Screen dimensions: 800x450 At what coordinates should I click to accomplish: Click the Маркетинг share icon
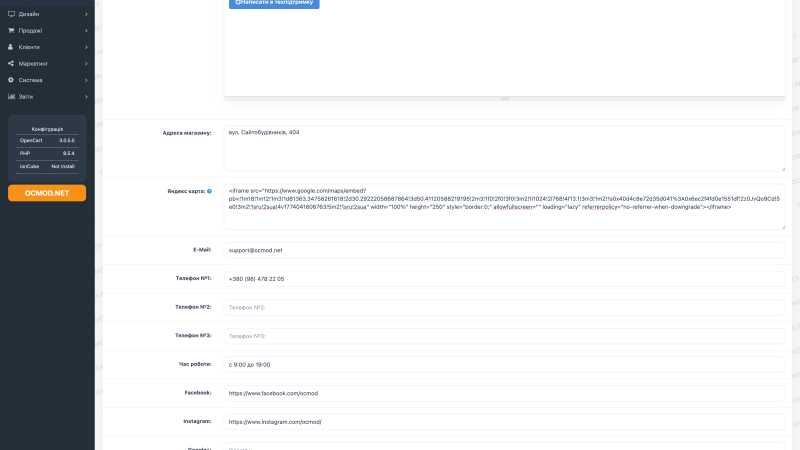tap(11, 63)
